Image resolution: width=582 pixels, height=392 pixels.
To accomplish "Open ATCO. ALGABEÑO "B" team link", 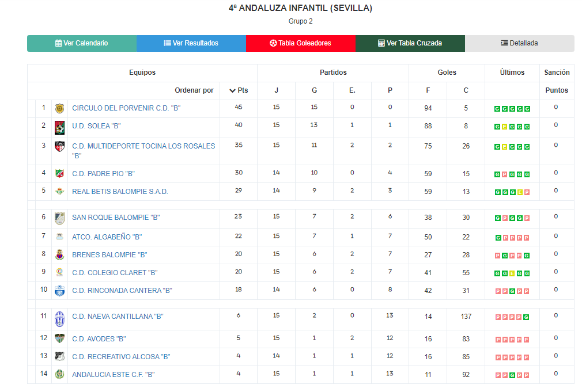I will pyautogui.click(x=107, y=237).
